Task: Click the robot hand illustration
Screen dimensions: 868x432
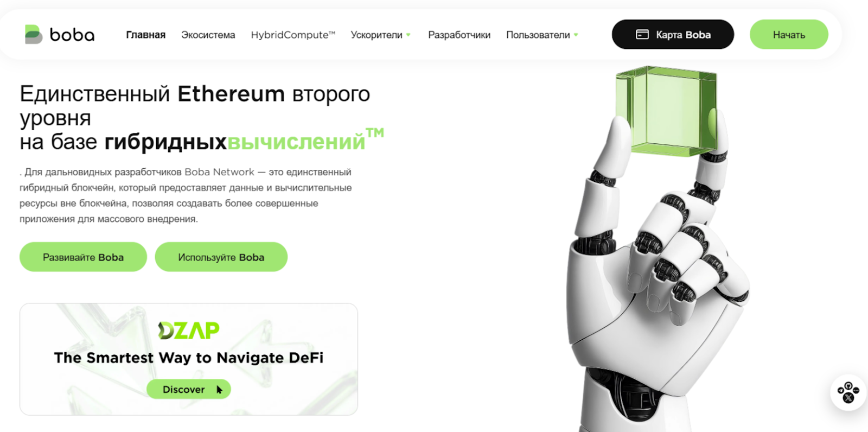Action: click(659, 271)
